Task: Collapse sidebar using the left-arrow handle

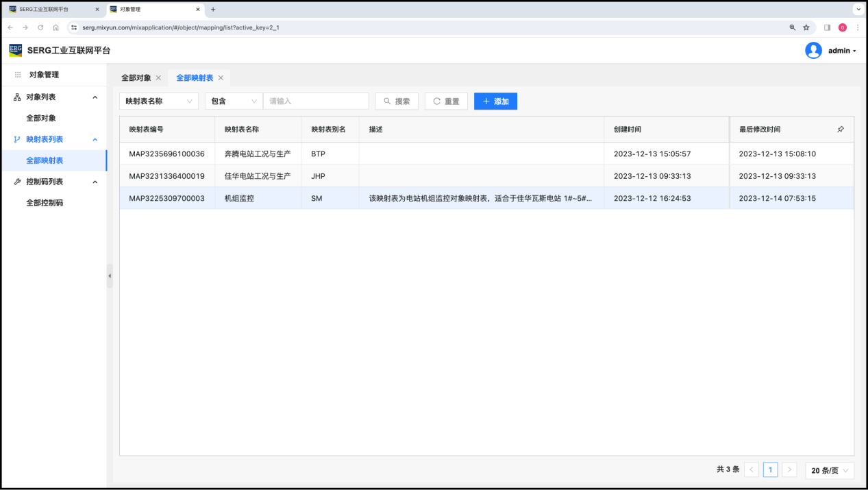Action: click(110, 275)
